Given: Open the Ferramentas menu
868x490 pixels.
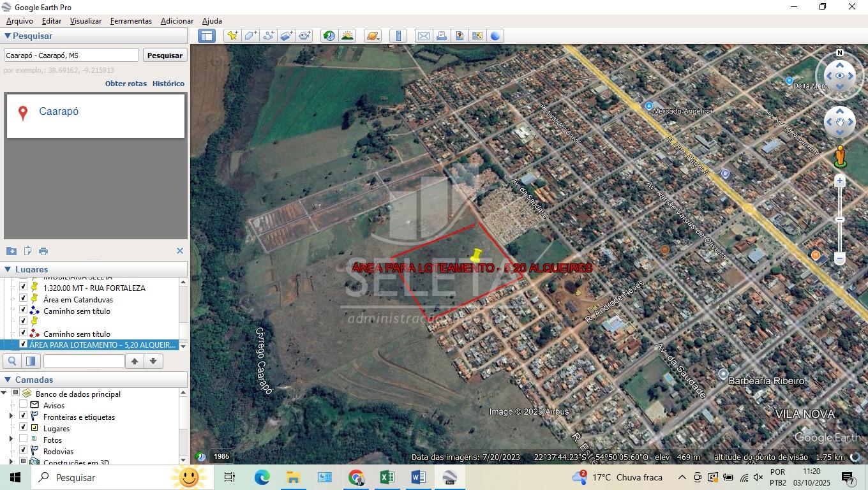Looking at the screenshot, I should (x=131, y=21).
